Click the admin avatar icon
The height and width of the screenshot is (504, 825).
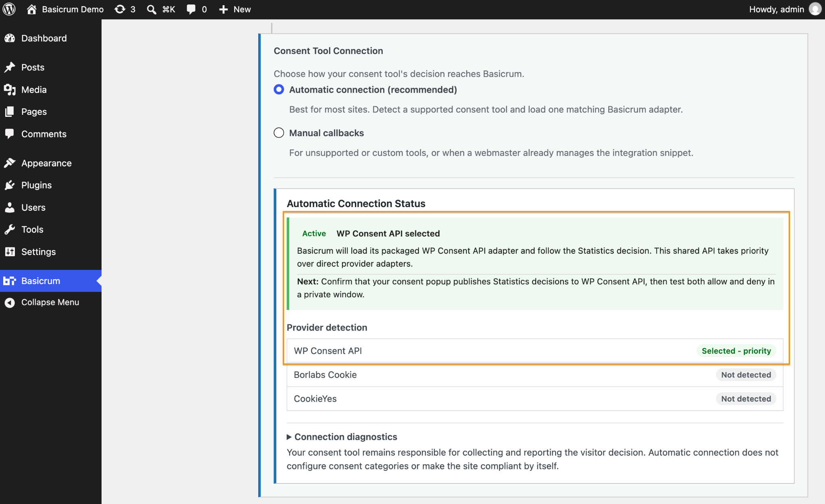815,9
